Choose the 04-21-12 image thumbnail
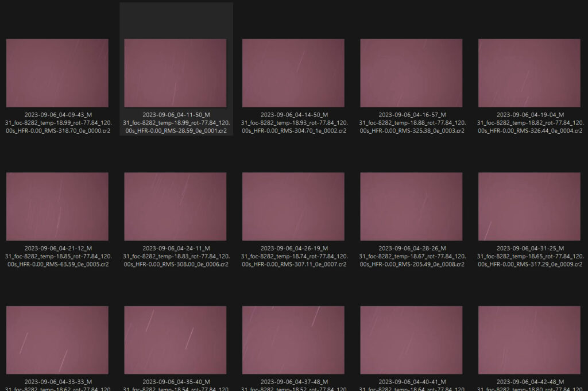 pyautogui.click(x=57, y=206)
